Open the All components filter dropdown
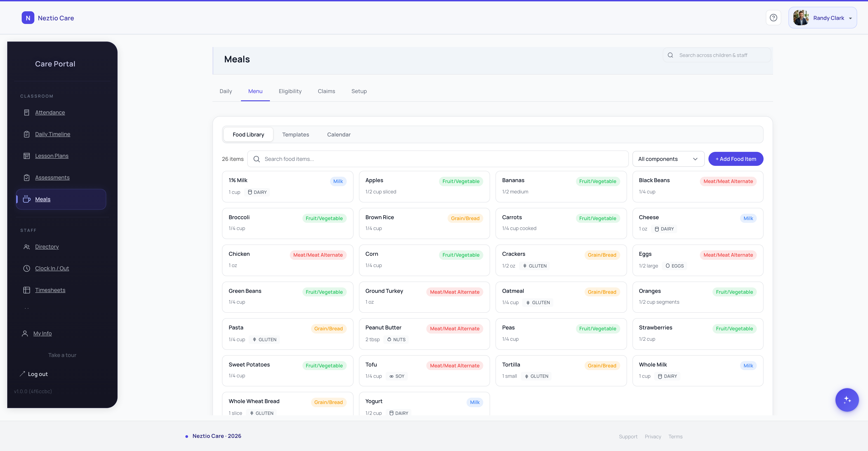The height and width of the screenshot is (451, 868). 668,159
